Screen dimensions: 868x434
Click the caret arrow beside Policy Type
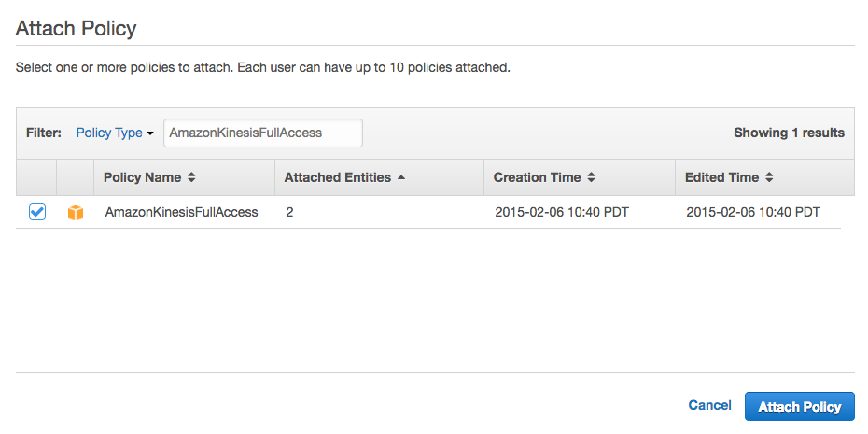pyautogui.click(x=150, y=133)
